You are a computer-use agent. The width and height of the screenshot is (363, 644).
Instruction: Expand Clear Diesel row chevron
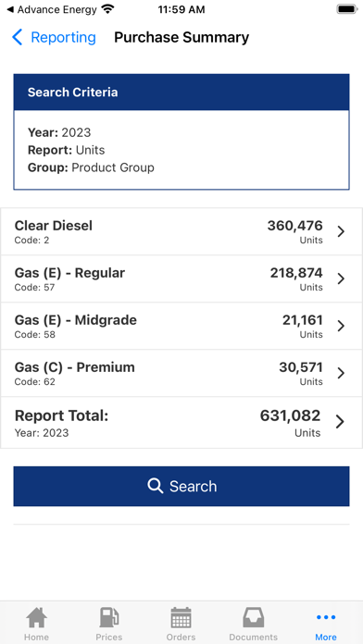click(341, 231)
